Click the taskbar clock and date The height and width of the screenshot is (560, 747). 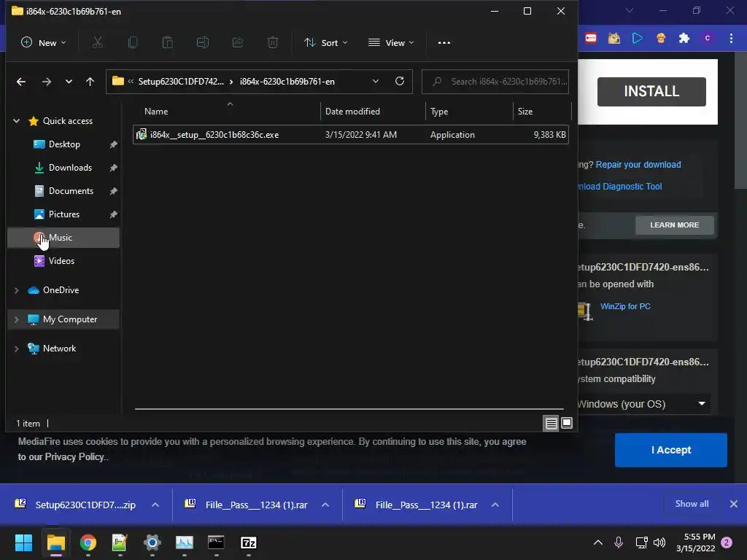coord(695,542)
